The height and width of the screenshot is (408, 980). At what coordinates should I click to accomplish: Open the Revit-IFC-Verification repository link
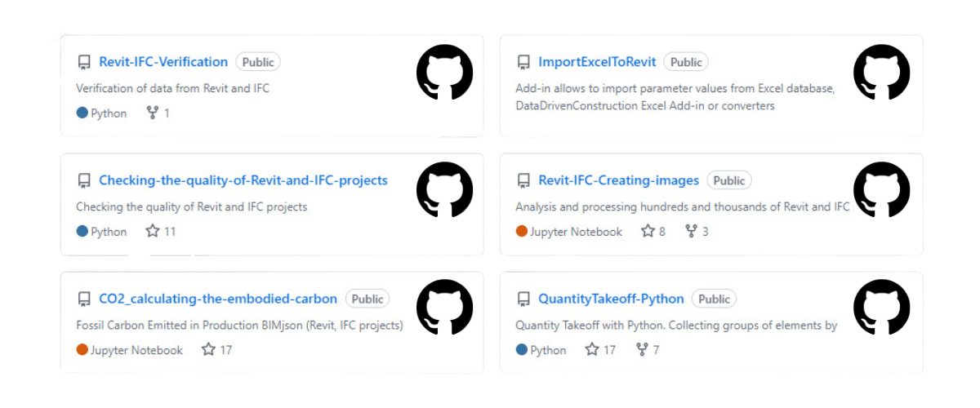163,62
